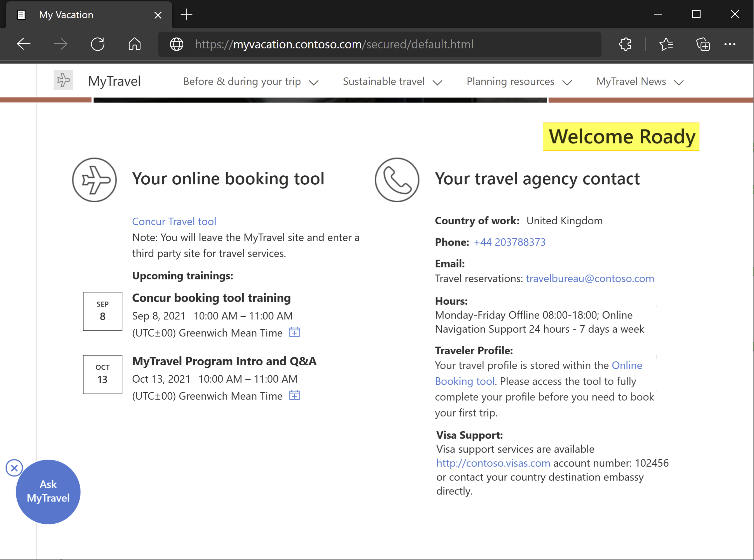This screenshot has width=754, height=560.
Task: Close the Ask MyTravel chat button
Action: pyautogui.click(x=14, y=468)
